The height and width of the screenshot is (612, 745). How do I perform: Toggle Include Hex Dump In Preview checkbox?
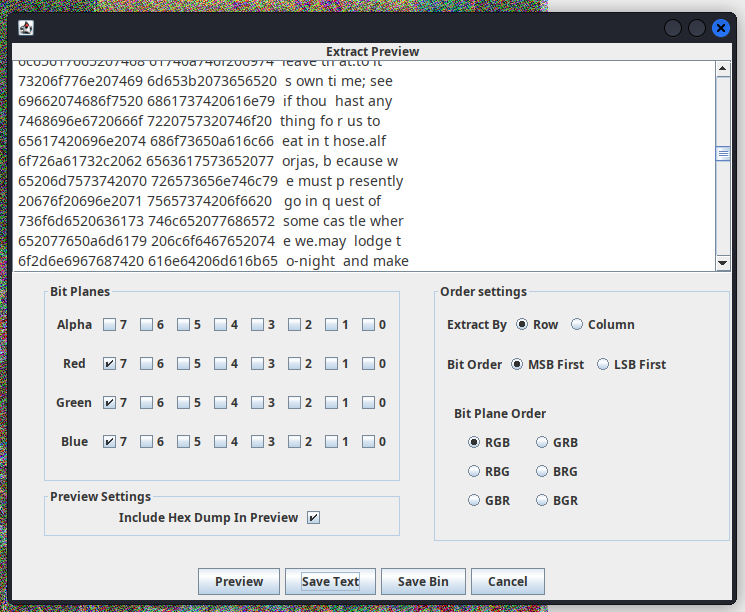click(x=313, y=518)
